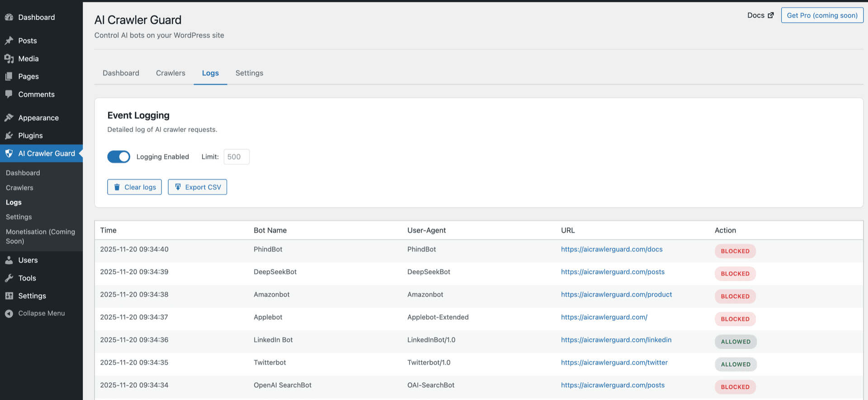Open Dashboard submenu under AI Crawler Guard

23,173
